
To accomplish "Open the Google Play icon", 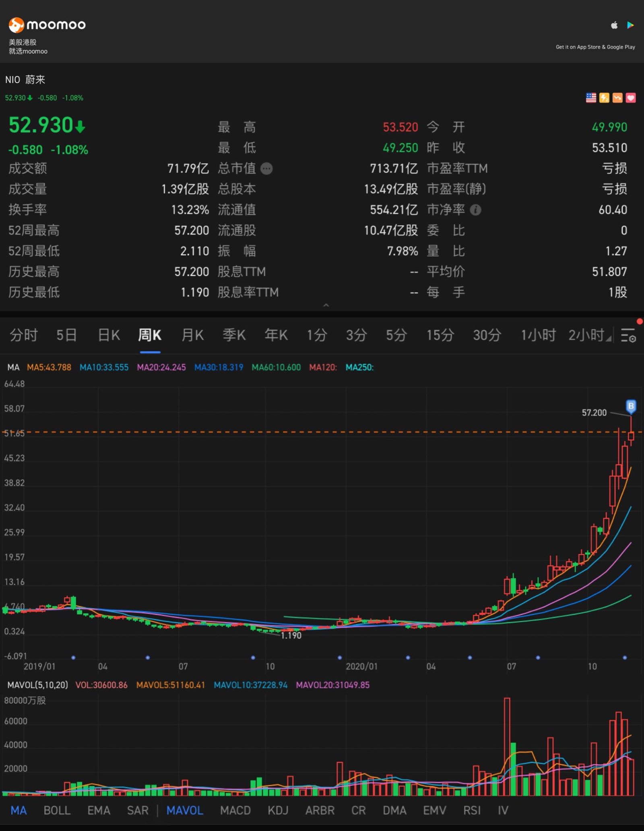I will tap(630, 25).
